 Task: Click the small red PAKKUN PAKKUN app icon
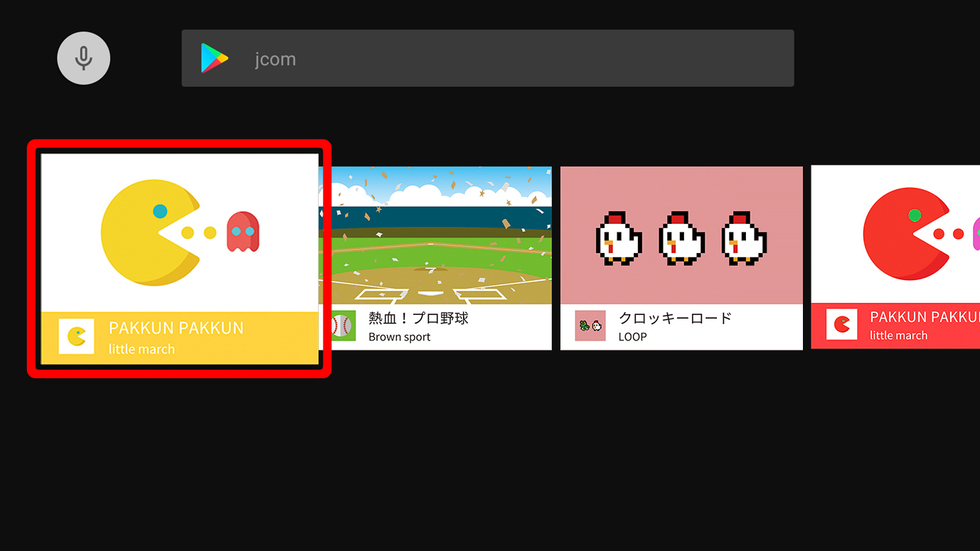pos(842,325)
